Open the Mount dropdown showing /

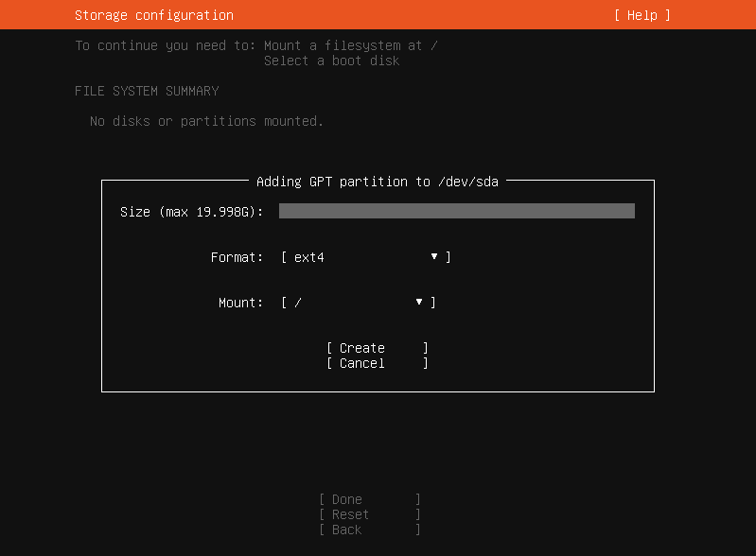tap(359, 303)
